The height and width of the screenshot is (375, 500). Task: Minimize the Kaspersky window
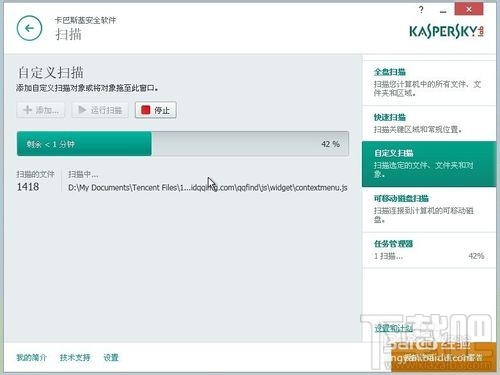click(x=443, y=11)
